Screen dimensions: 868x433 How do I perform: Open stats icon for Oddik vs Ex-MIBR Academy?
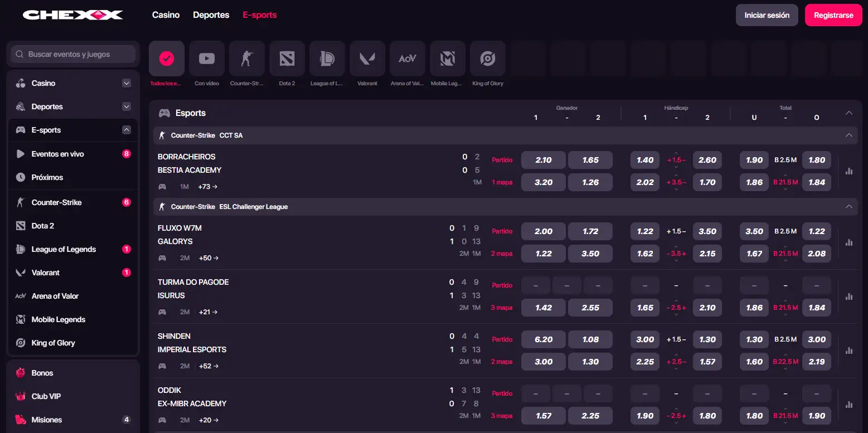(x=849, y=405)
